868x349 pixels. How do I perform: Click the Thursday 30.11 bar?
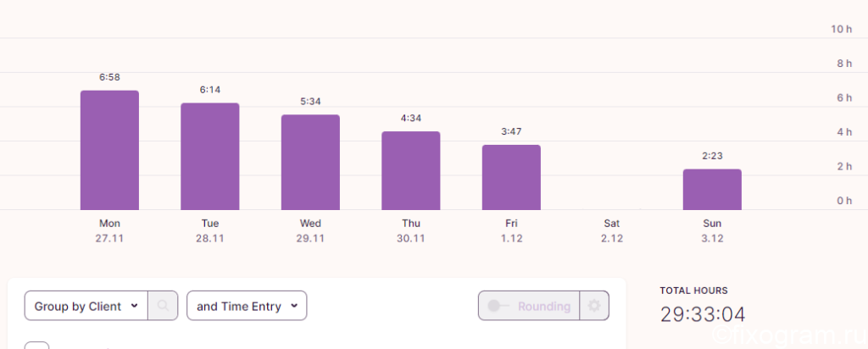click(411, 170)
